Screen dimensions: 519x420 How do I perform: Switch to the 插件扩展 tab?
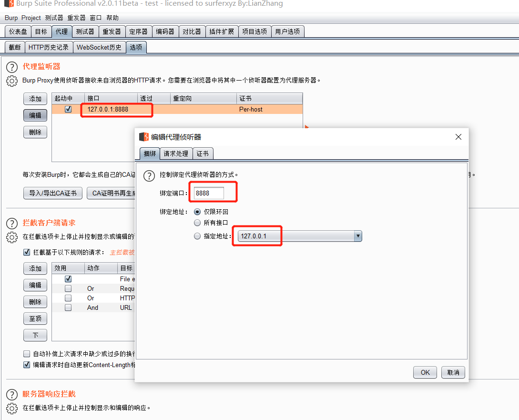(x=222, y=31)
